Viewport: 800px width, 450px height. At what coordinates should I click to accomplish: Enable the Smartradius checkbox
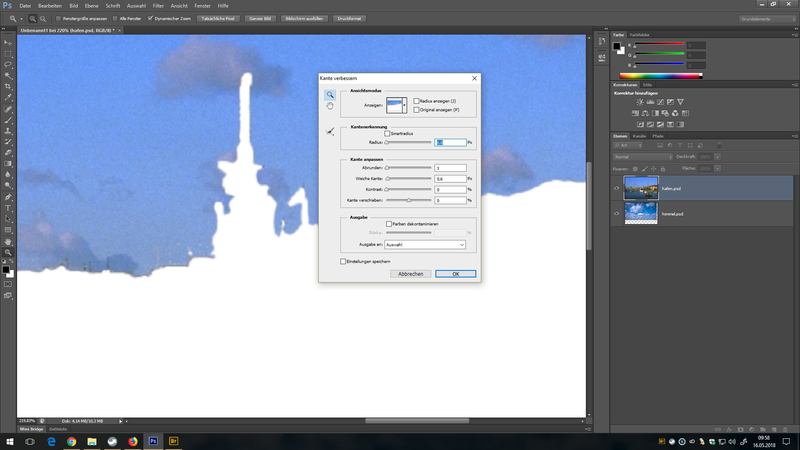(x=388, y=133)
